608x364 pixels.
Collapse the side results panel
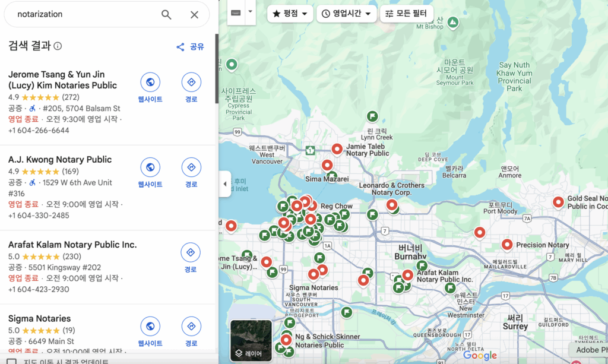224,184
